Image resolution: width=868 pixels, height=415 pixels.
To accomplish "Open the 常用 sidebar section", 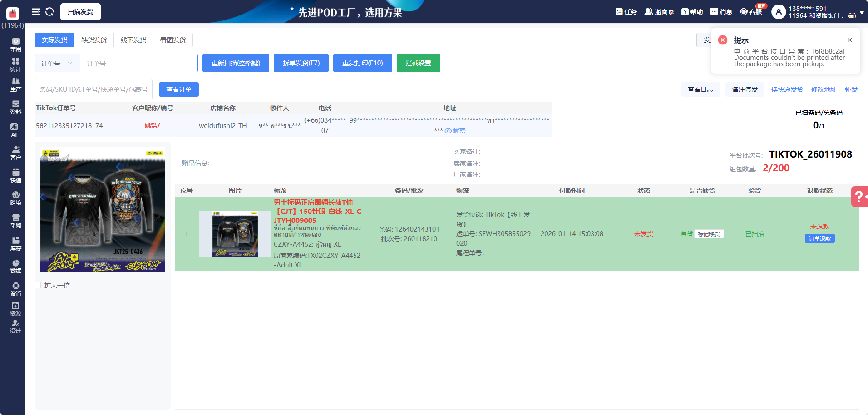I will pyautogui.click(x=15, y=44).
